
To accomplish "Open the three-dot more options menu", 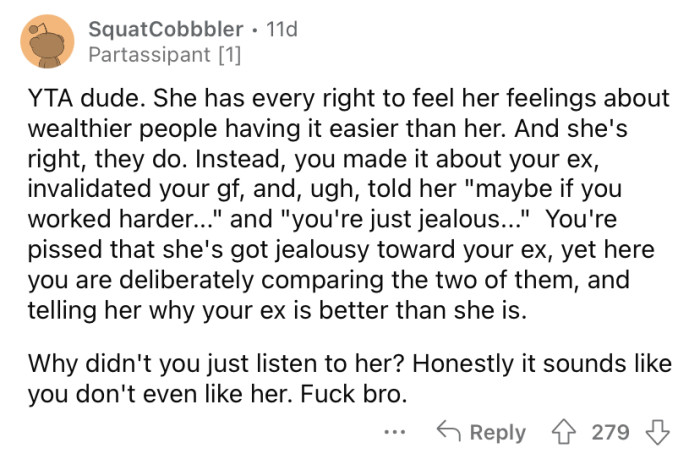I will 394,432.
